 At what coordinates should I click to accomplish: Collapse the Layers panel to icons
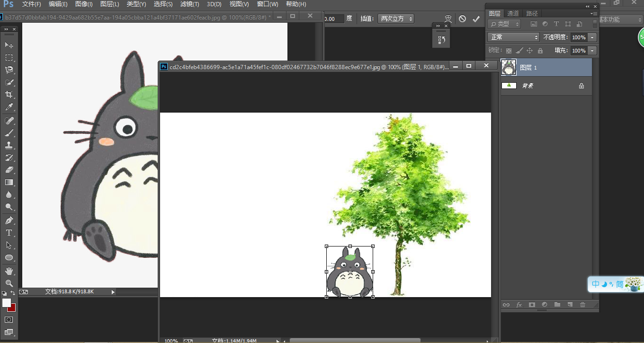pyautogui.click(x=588, y=6)
